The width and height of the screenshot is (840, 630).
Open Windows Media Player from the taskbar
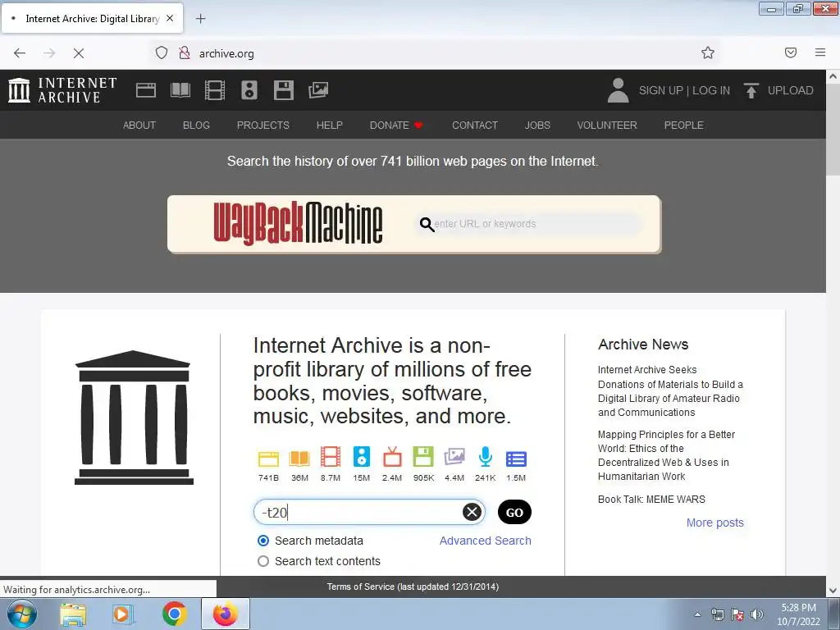[122, 614]
